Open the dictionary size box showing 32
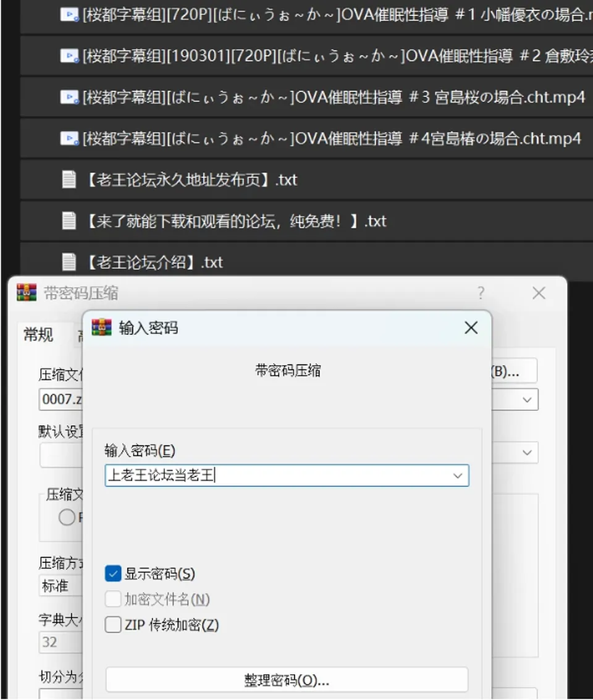 point(61,643)
